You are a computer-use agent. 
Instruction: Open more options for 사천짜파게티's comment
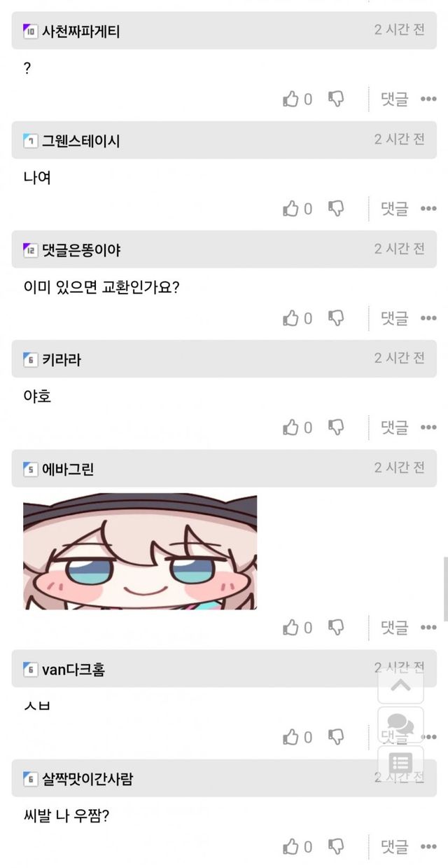(x=428, y=99)
